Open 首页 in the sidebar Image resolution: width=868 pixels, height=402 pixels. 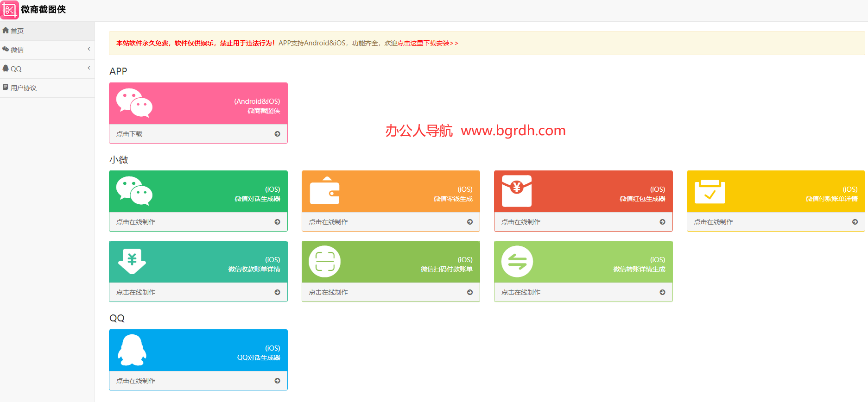(x=17, y=31)
